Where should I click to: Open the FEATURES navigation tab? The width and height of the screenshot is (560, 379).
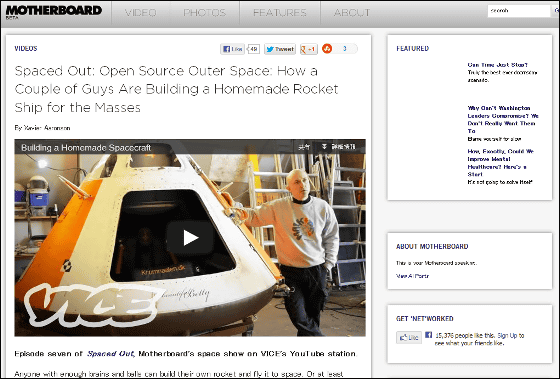[x=280, y=13]
